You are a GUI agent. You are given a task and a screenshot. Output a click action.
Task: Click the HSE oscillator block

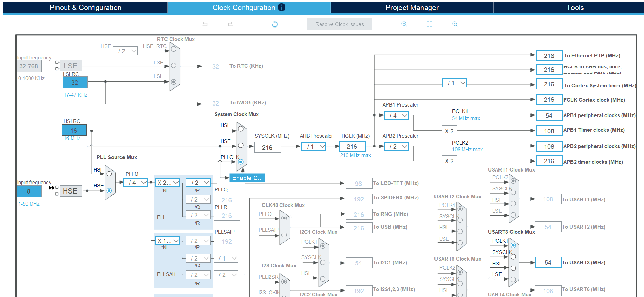click(71, 191)
